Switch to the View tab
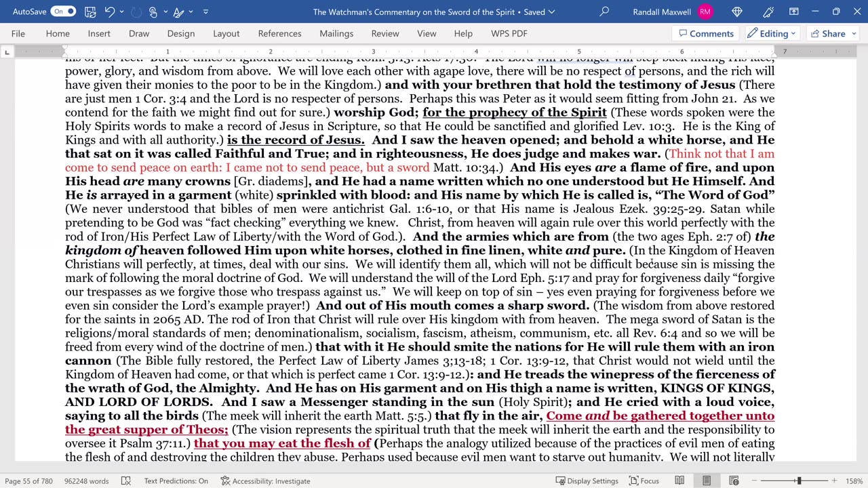The image size is (868, 488). click(x=427, y=33)
